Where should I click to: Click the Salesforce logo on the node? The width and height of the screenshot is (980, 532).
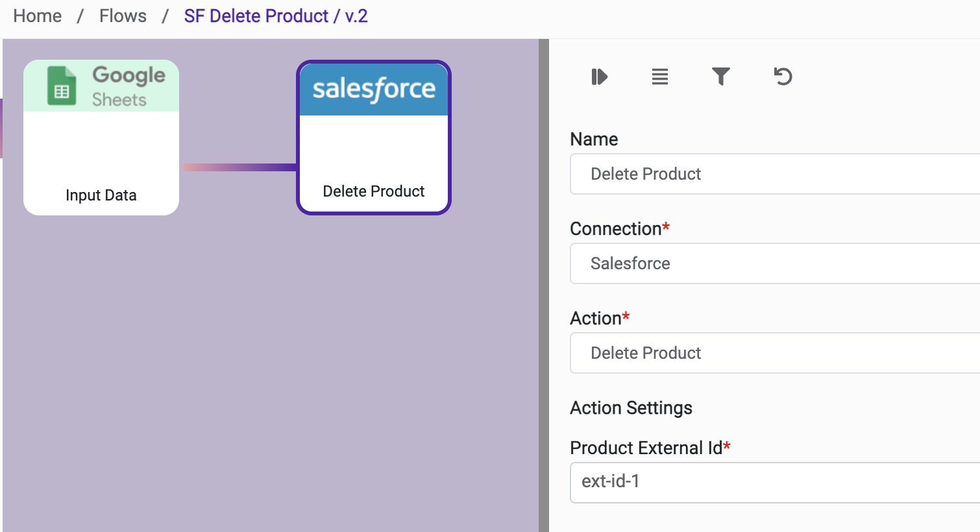click(374, 90)
